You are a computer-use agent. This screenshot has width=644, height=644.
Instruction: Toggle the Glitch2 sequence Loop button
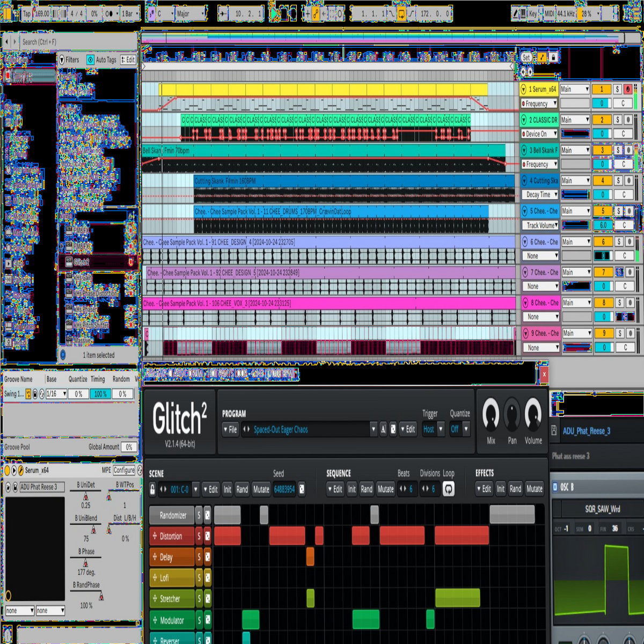point(448,489)
